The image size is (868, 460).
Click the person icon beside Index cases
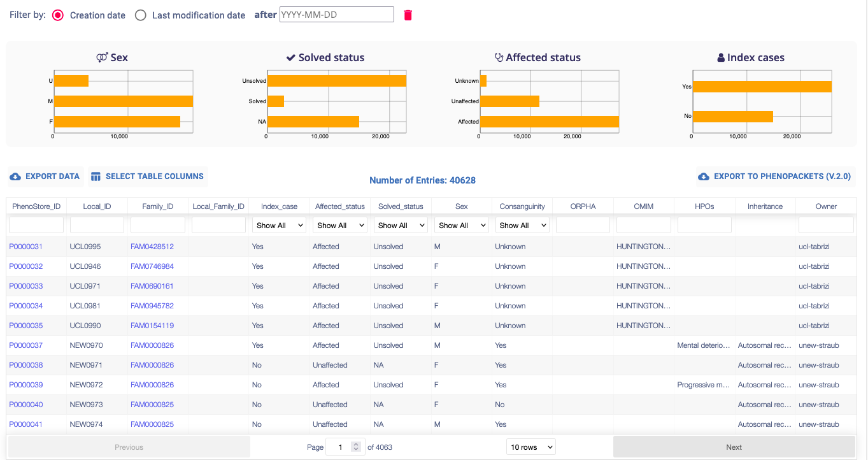[x=721, y=57]
